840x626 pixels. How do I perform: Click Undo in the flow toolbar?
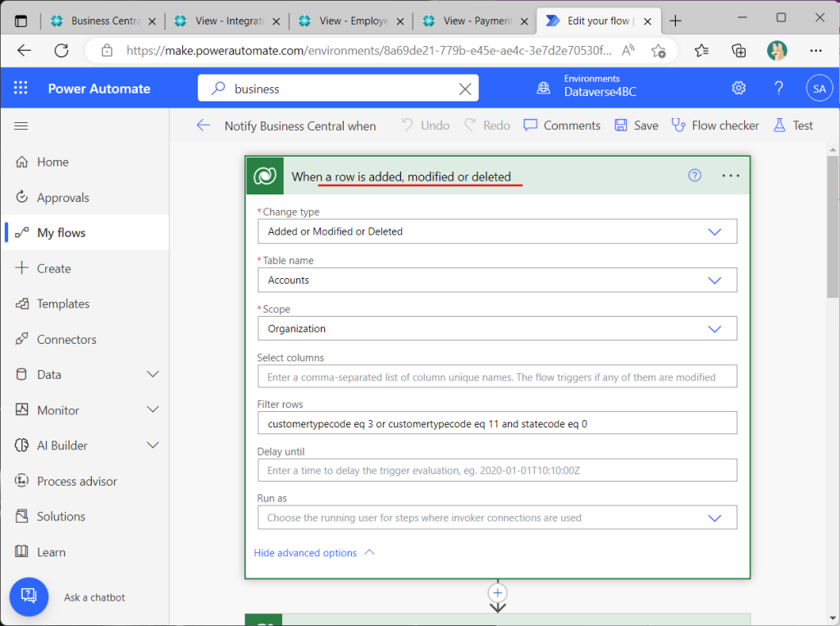pos(426,126)
